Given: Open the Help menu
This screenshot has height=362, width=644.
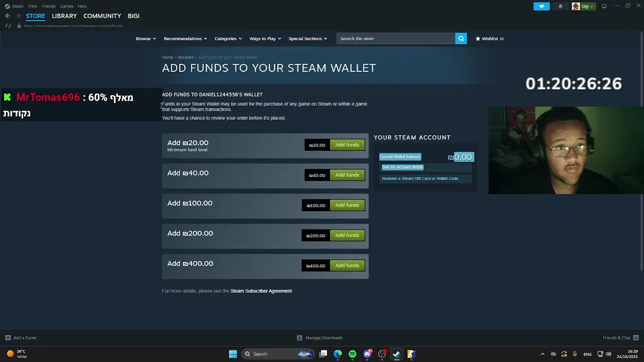Looking at the screenshot, I should [83, 7].
